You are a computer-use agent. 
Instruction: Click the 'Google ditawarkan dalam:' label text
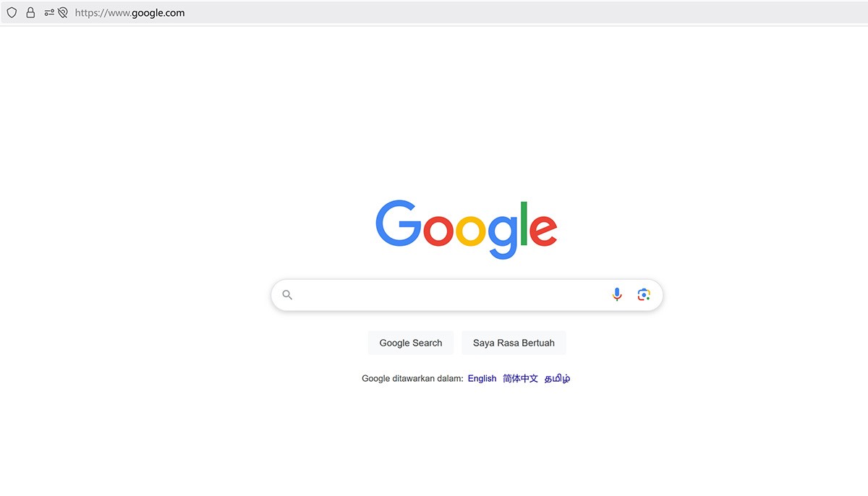point(412,378)
